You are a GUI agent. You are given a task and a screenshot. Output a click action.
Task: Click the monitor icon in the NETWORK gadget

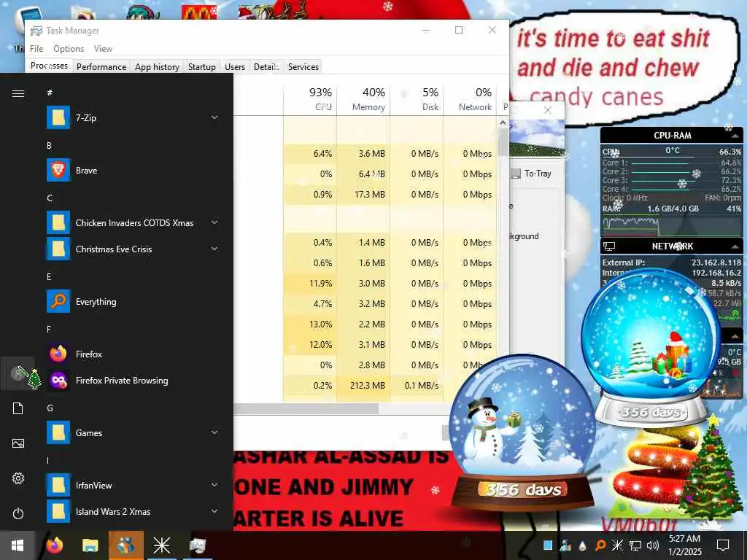click(x=609, y=246)
